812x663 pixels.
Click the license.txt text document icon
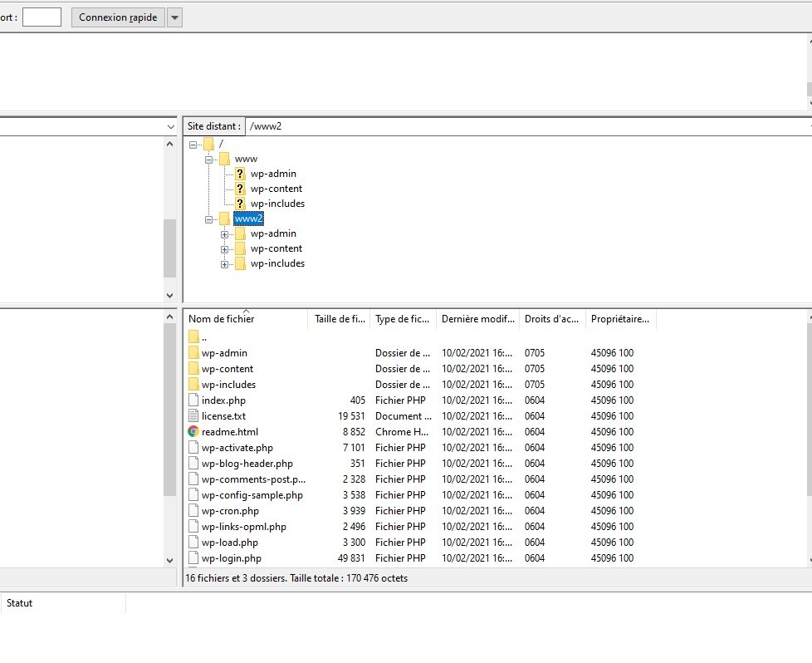(193, 416)
